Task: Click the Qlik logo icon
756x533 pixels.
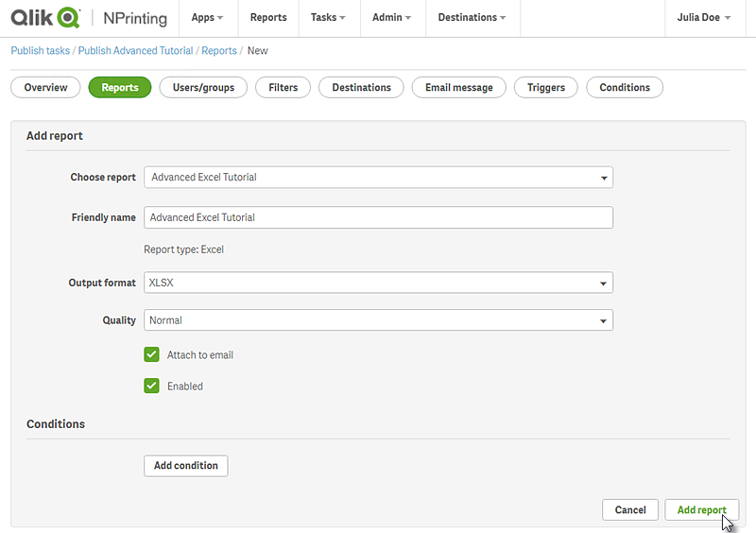Action: point(45,18)
